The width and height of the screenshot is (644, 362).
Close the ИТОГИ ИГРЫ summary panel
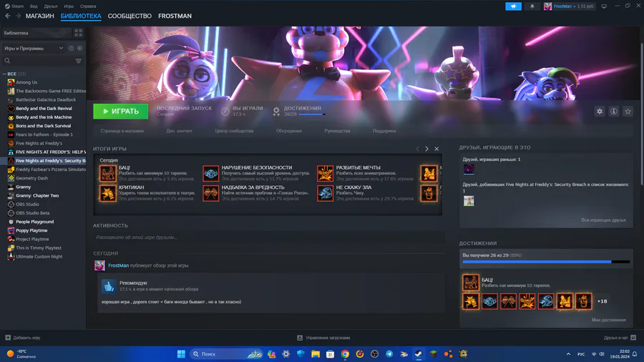click(436, 149)
